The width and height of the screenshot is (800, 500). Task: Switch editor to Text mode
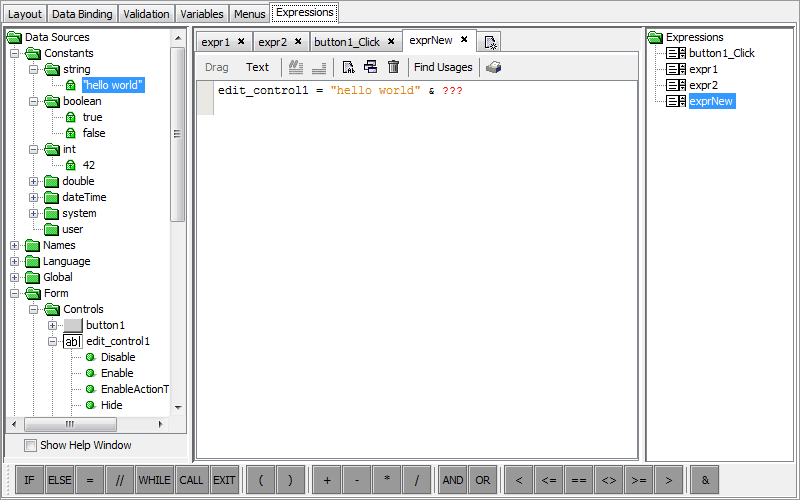258,67
